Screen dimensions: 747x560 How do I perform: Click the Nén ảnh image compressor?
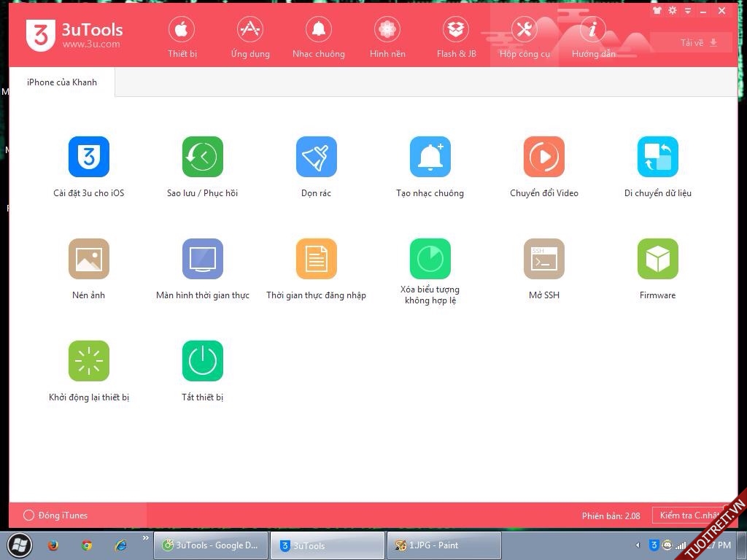tap(88, 259)
